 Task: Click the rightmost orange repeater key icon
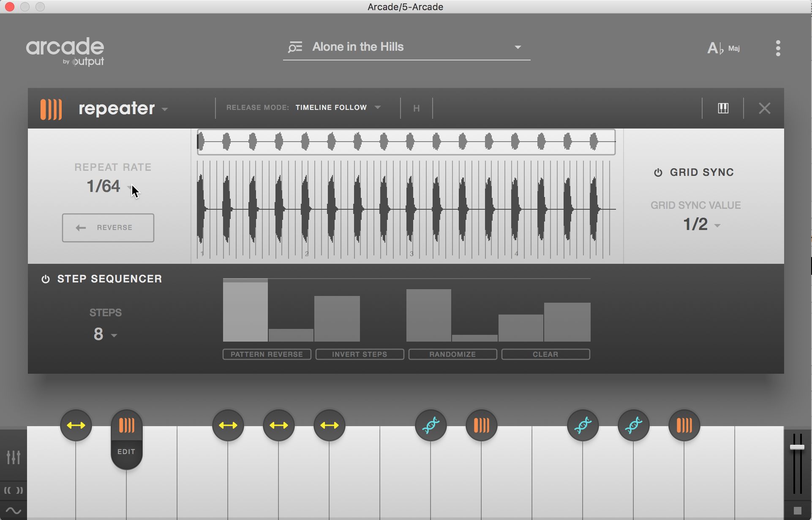pyautogui.click(x=684, y=425)
